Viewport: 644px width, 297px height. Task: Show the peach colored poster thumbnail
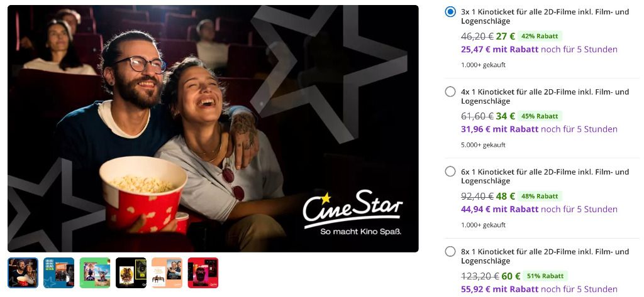tap(167, 273)
